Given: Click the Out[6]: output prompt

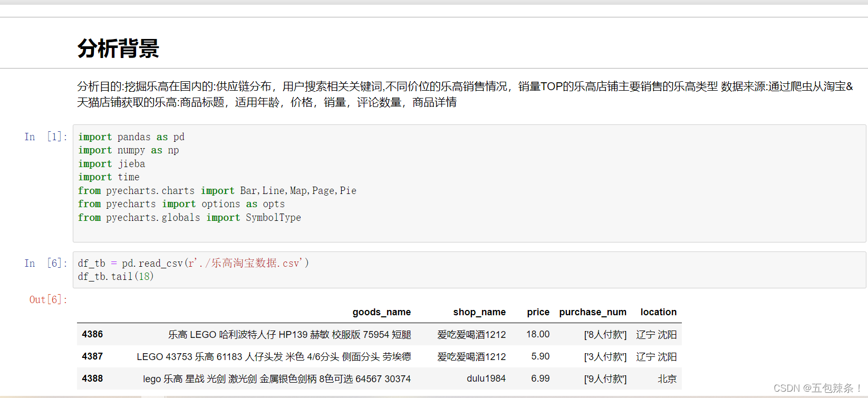Looking at the screenshot, I should pos(49,299).
